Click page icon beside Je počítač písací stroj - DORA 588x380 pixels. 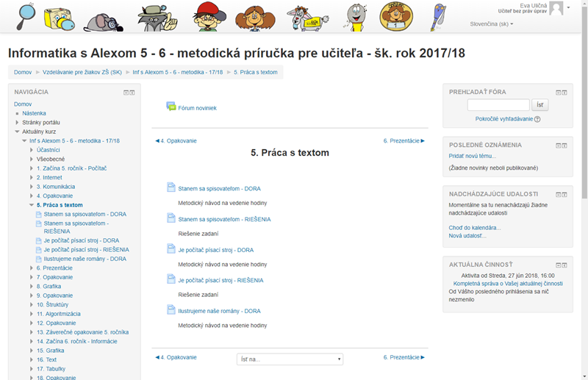click(171, 248)
